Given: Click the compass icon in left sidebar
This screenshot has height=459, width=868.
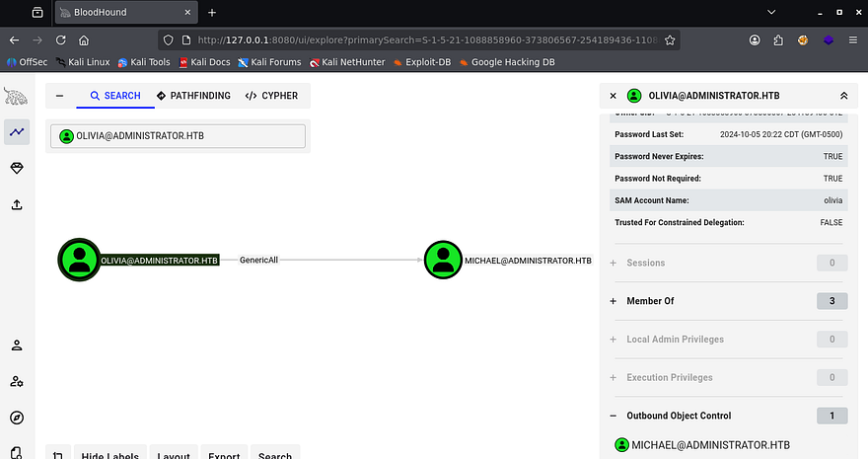Looking at the screenshot, I should click(x=16, y=418).
